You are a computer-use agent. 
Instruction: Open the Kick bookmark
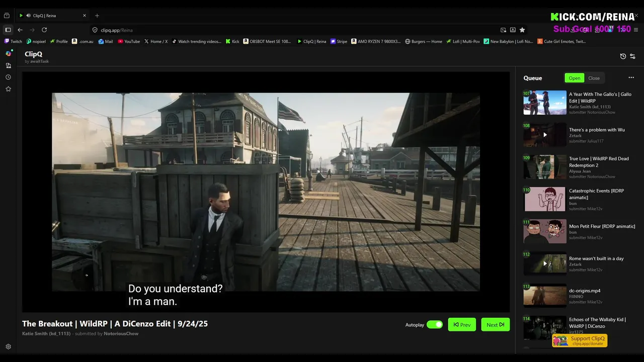point(232,42)
